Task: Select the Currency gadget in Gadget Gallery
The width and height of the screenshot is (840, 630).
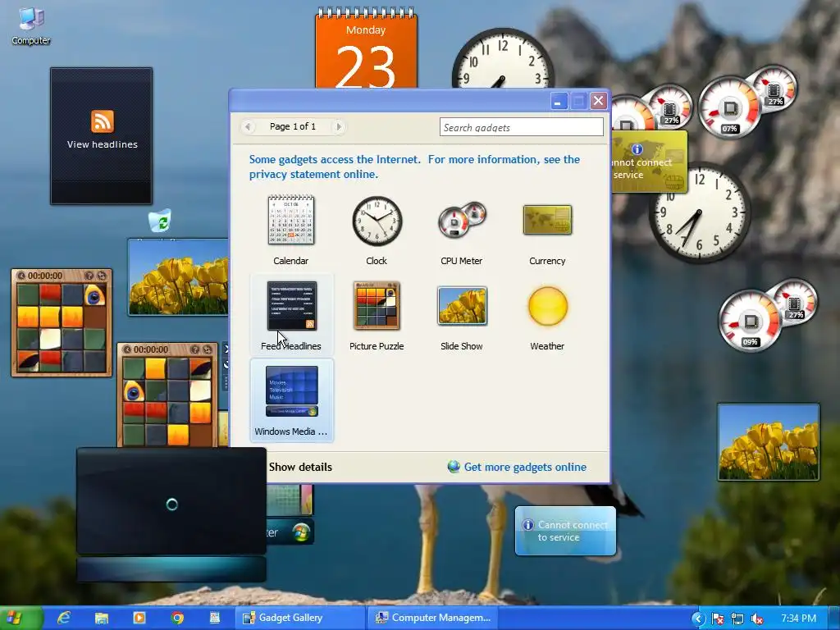Action: (x=547, y=231)
